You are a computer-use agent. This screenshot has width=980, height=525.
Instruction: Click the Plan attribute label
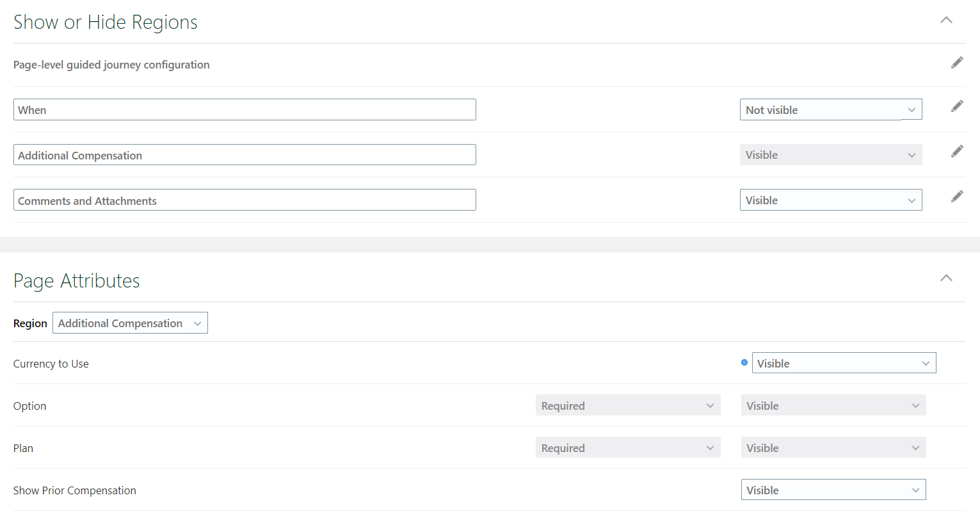coord(23,448)
